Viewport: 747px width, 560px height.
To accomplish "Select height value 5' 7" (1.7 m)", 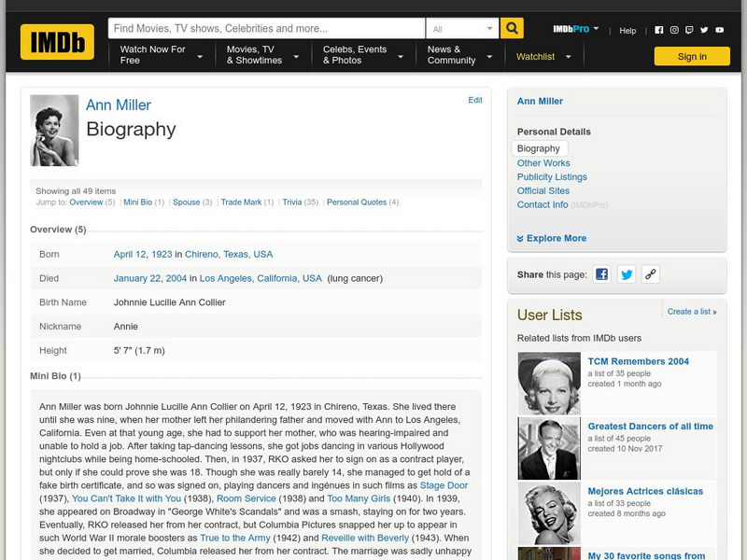I will 139,351.
